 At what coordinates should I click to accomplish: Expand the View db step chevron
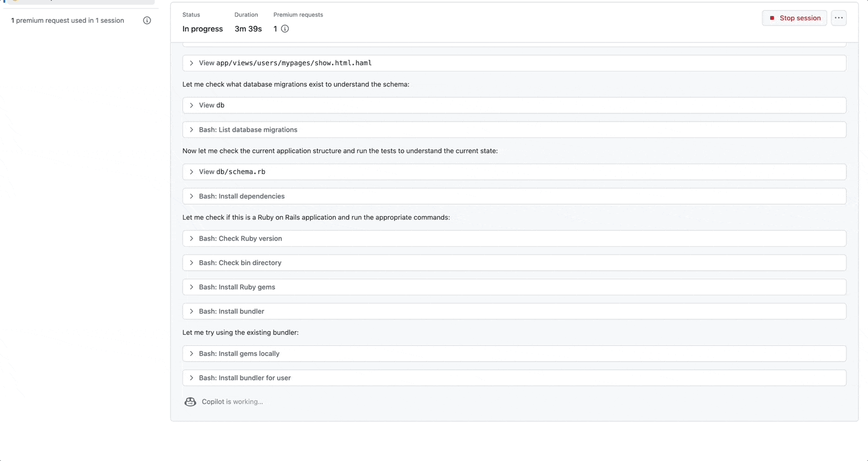tap(192, 105)
